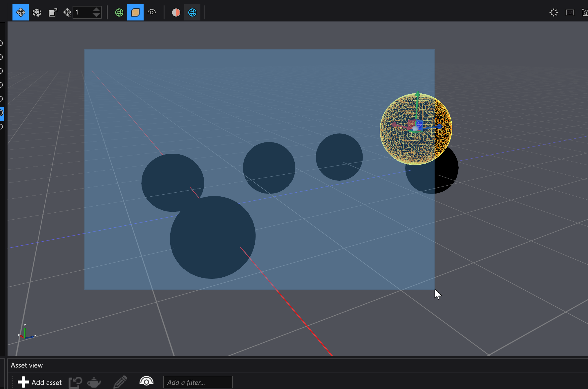This screenshot has height=389, width=588.
Task: Select local coordinates box icon
Action: point(135,12)
